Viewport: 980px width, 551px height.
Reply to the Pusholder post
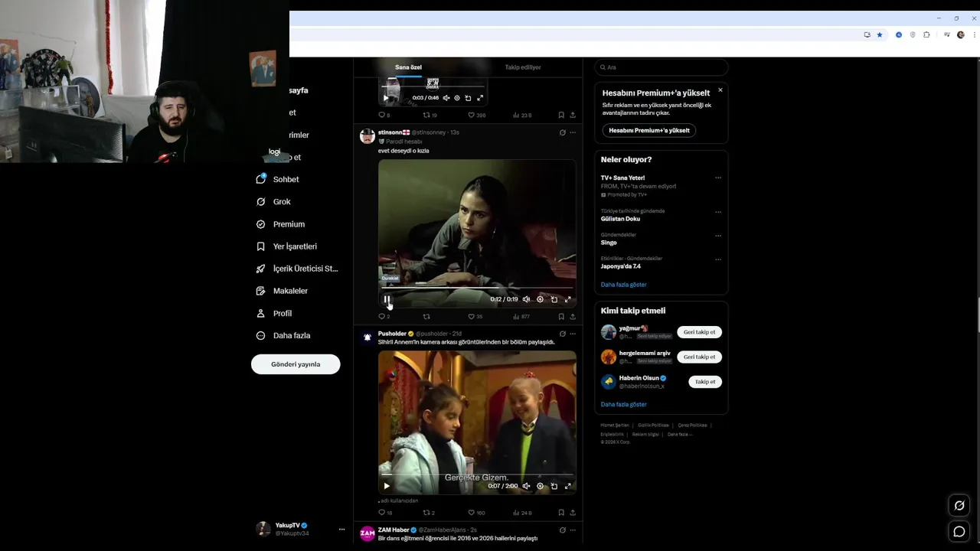[385, 513]
